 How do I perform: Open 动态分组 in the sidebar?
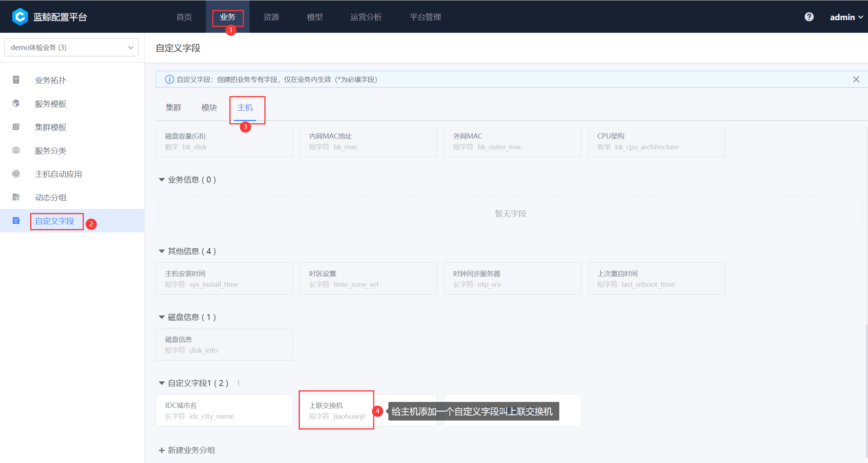click(72, 197)
